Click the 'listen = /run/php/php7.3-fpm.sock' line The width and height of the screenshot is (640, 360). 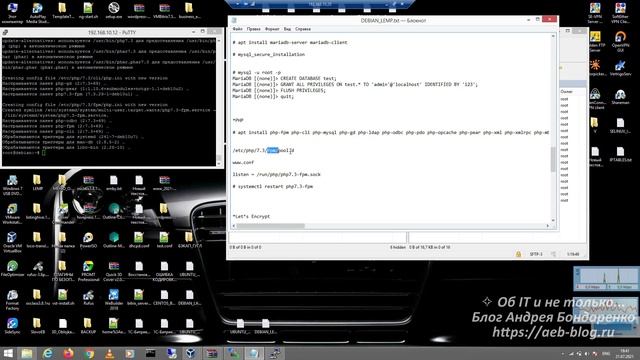pos(277,174)
